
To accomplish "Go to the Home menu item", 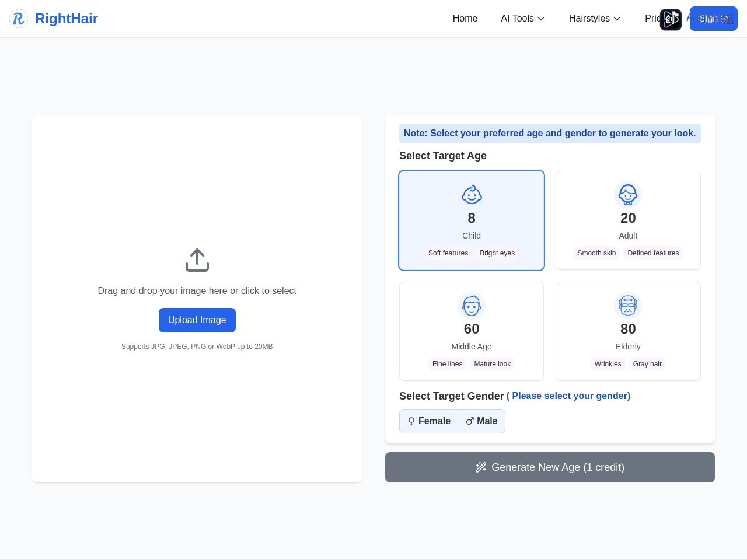I will [465, 19].
